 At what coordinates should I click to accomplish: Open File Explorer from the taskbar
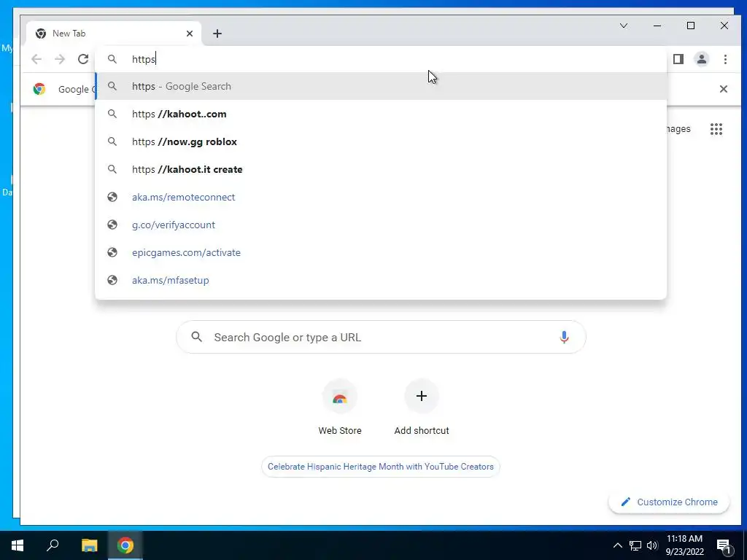pos(89,545)
